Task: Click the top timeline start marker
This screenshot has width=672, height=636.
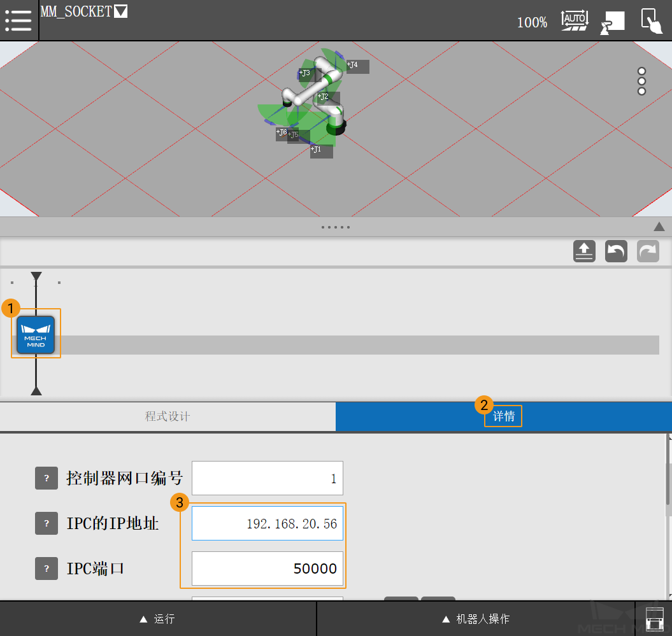Action: [36, 277]
